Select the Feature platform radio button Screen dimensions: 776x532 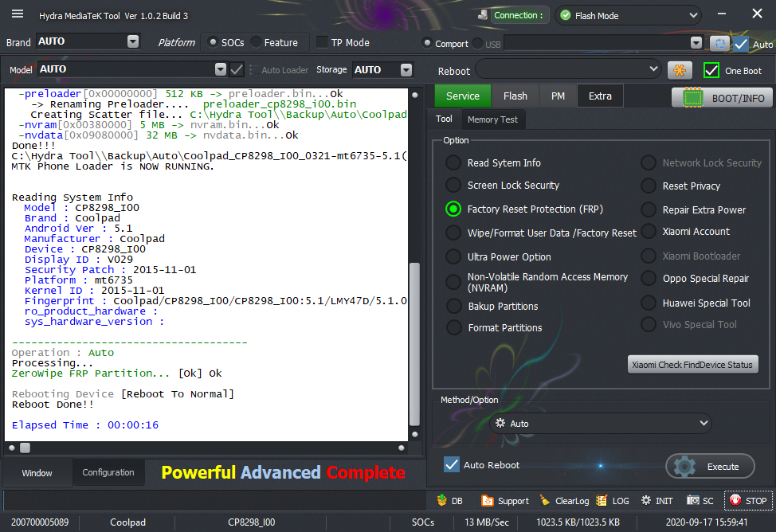pyautogui.click(x=256, y=42)
